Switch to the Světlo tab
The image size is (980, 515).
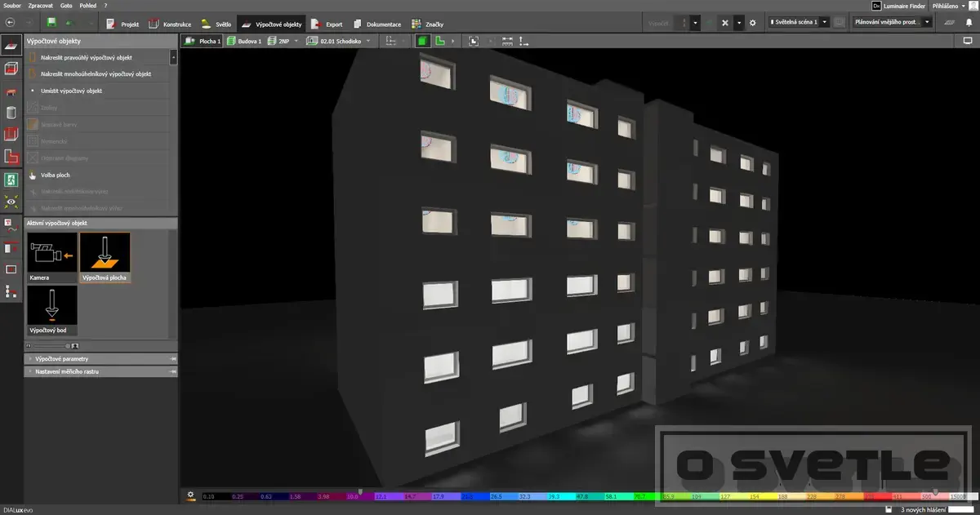pyautogui.click(x=216, y=24)
